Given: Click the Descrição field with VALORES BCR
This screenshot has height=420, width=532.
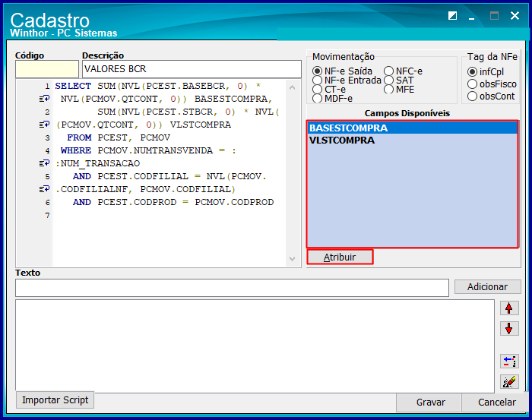Looking at the screenshot, I should pyautogui.click(x=192, y=69).
